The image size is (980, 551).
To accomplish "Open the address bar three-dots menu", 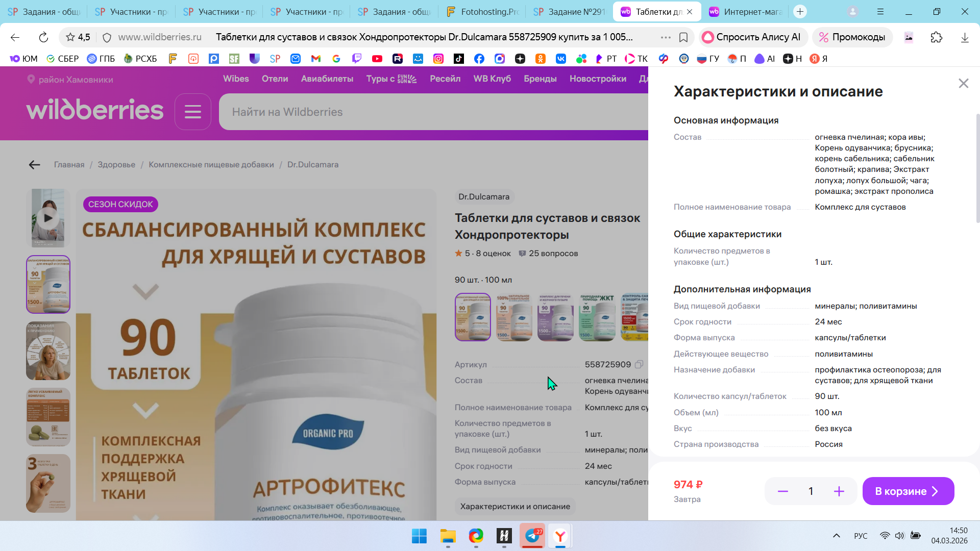I will 665,37.
